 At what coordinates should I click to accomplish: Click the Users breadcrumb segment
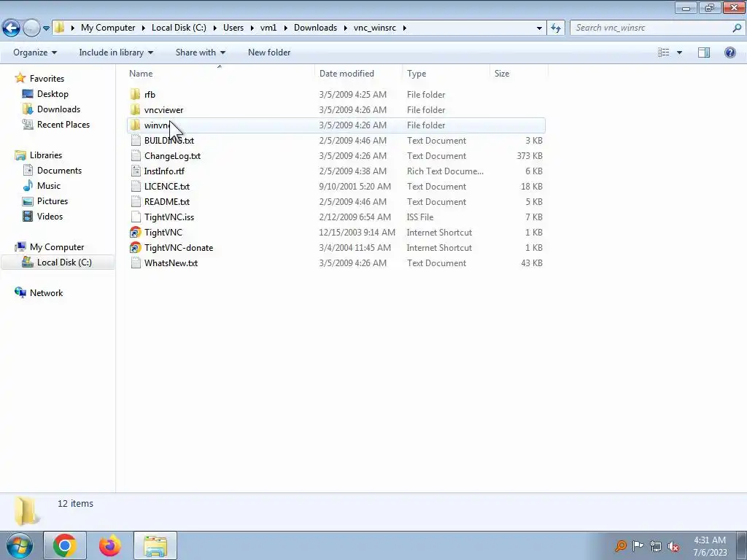(x=233, y=28)
